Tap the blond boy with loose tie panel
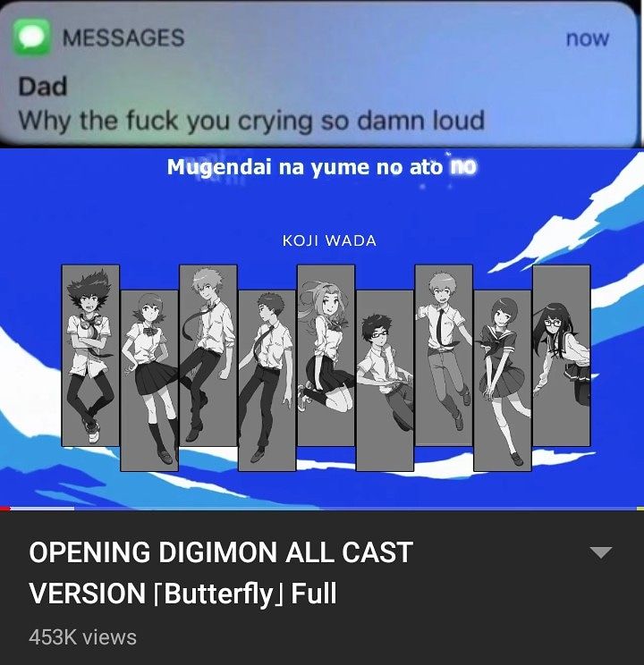This screenshot has height=665, width=644. [x=208, y=356]
